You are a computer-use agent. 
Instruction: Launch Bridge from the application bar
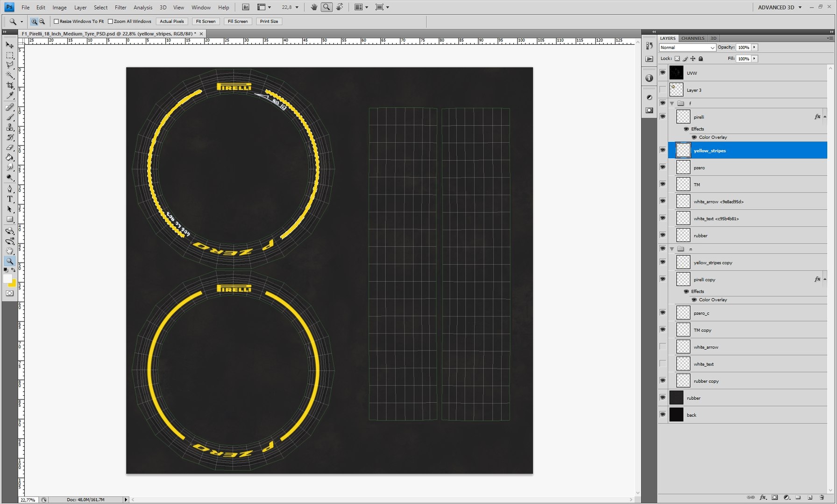tap(246, 7)
